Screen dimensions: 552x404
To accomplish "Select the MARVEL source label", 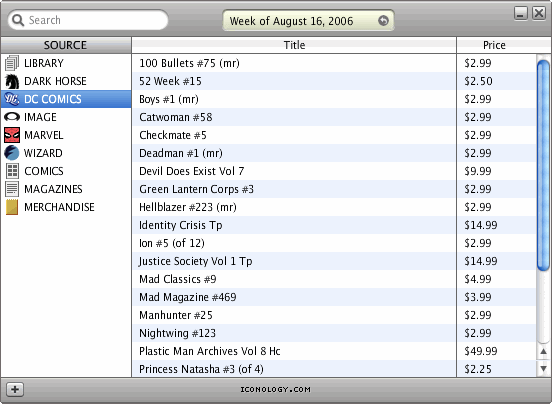I will click(44, 135).
